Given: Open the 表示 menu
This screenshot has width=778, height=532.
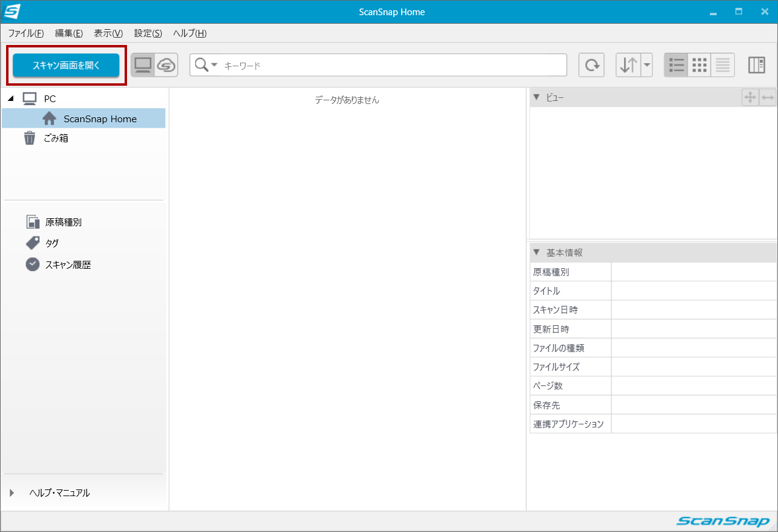Looking at the screenshot, I should [x=108, y=33].
